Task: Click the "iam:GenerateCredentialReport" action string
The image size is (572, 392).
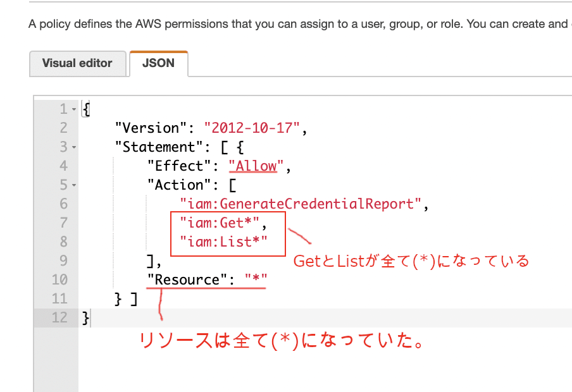Action: pos(301,204)
